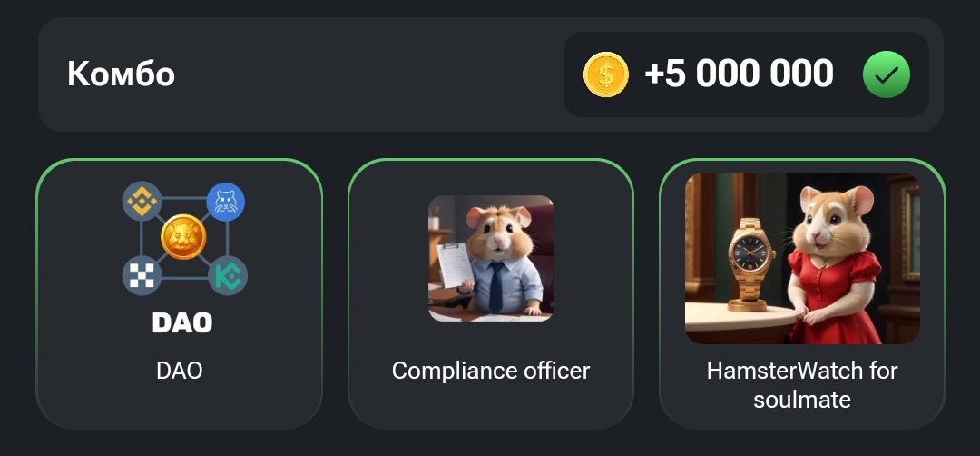The image size is (980, 456).
Task: Click the golden hamster coin in DAO card
Action: [183, 237]
